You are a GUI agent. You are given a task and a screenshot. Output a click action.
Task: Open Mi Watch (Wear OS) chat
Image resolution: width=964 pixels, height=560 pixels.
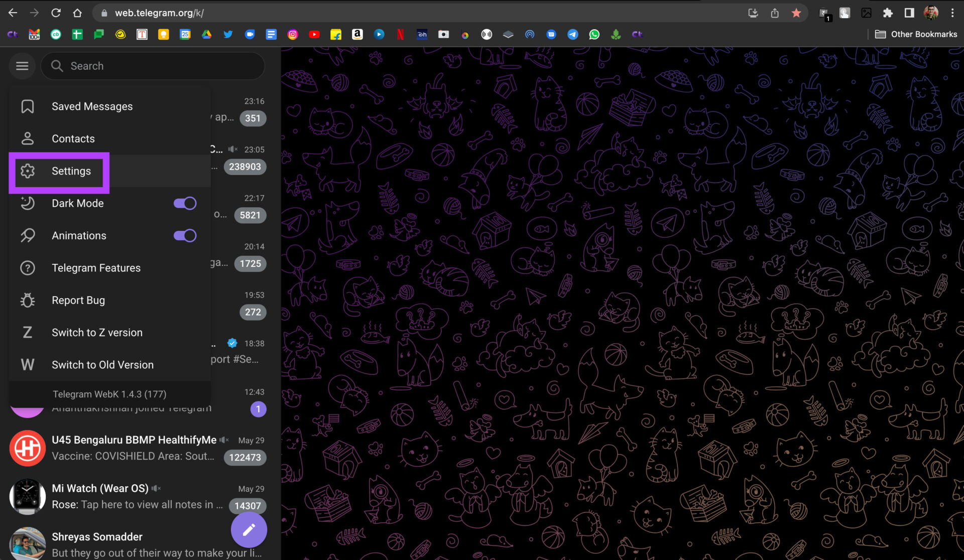pos(136,496)
